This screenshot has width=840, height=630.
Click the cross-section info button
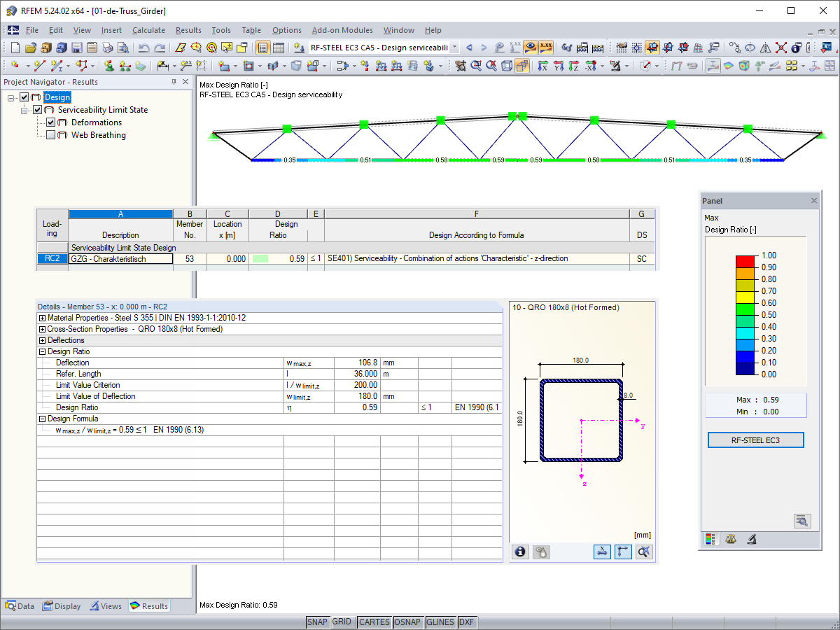[520, 552]
